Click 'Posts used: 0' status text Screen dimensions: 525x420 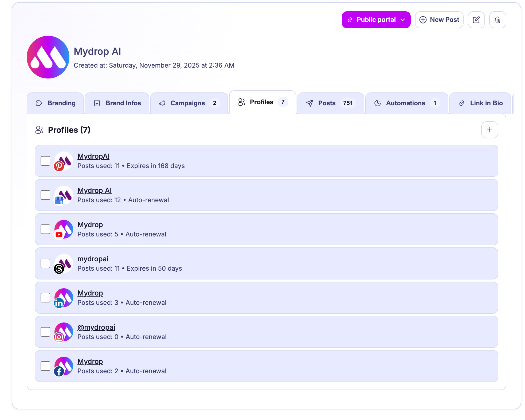coord(98,337)
